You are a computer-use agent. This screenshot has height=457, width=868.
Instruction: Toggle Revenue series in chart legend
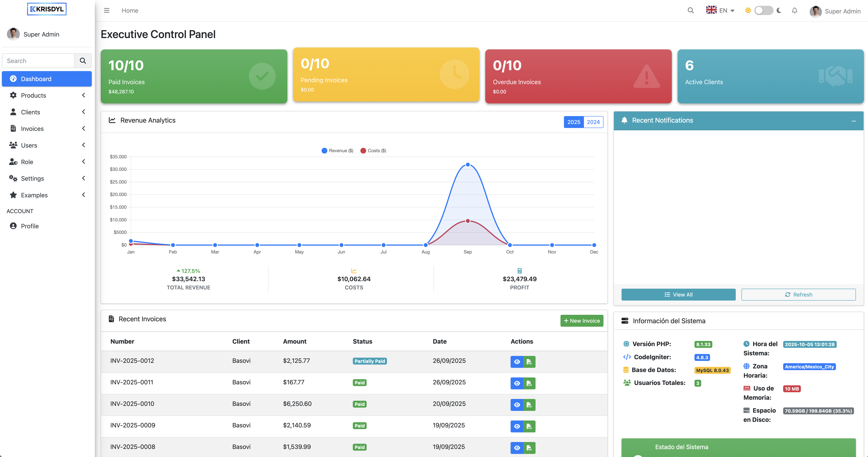337,151
